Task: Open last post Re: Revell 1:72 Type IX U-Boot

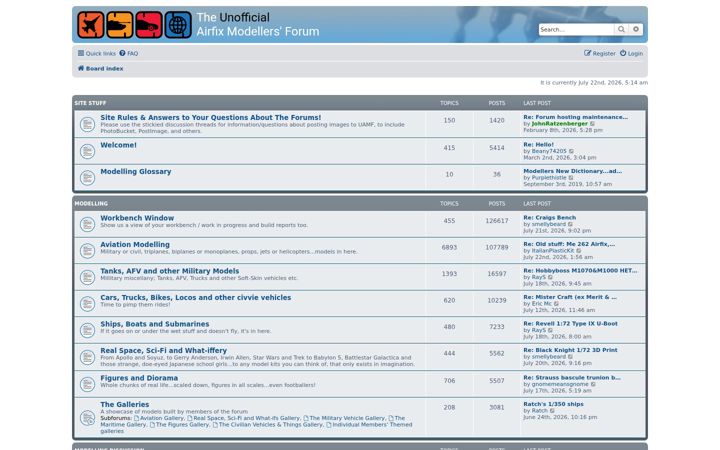Action: point(570,324)
